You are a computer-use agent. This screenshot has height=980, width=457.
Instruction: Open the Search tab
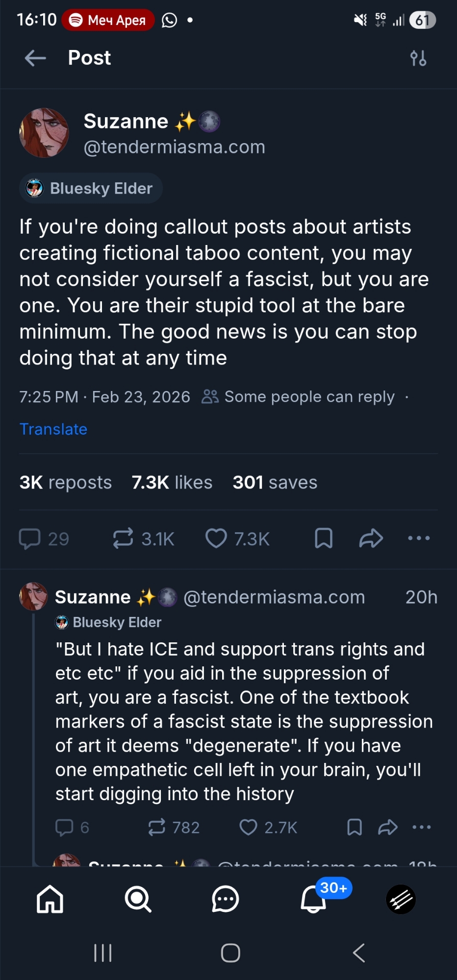point(138,899)
